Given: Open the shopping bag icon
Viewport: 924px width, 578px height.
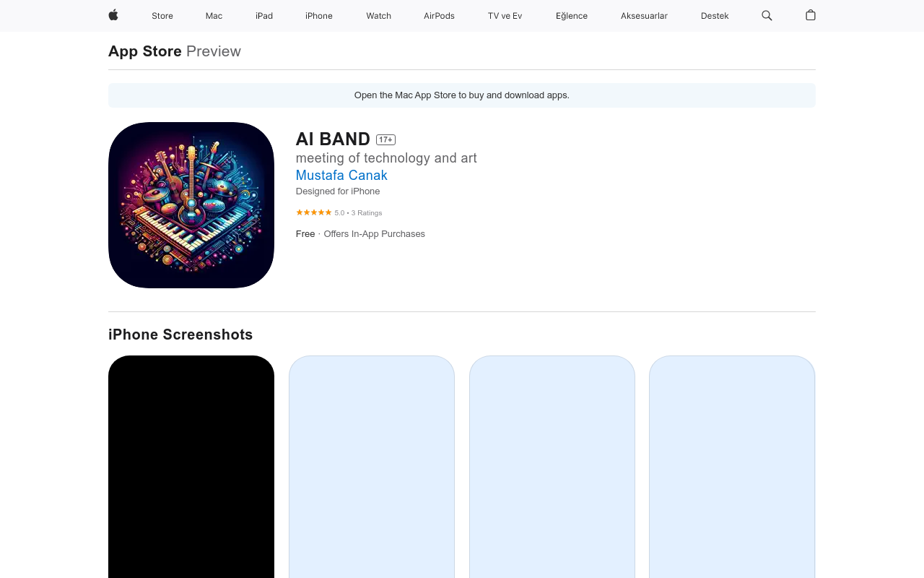Looking at the screenshot, I should [x=811, y=15].
